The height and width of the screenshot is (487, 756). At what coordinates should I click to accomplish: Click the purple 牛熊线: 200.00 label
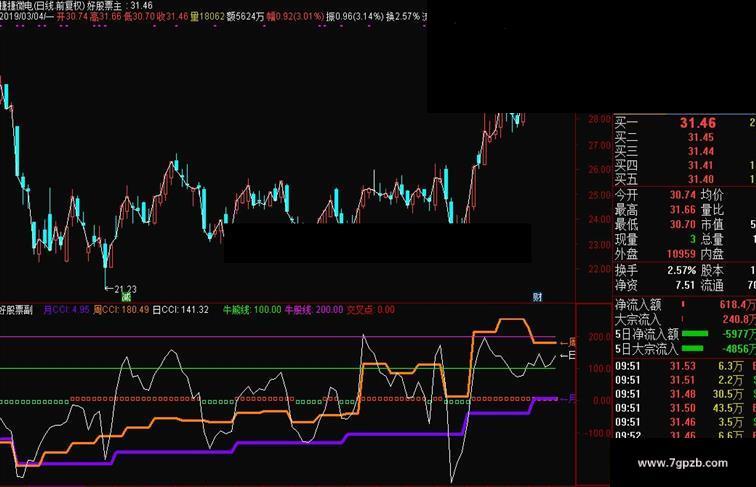pos(314,310)
